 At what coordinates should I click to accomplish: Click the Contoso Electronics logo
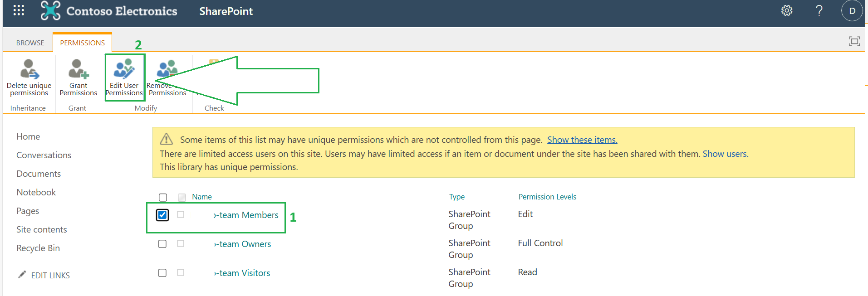tap(109, 11)
